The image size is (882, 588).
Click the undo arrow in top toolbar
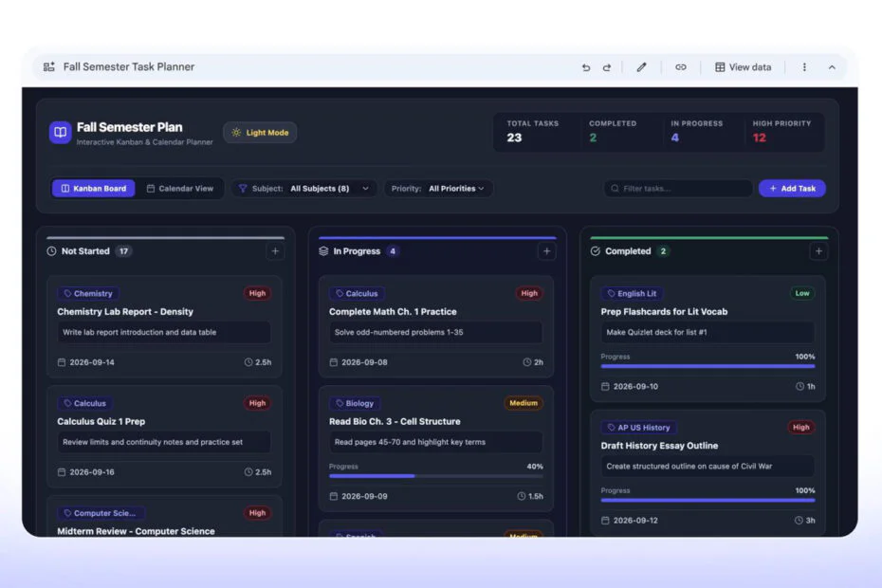pos(585,67)
